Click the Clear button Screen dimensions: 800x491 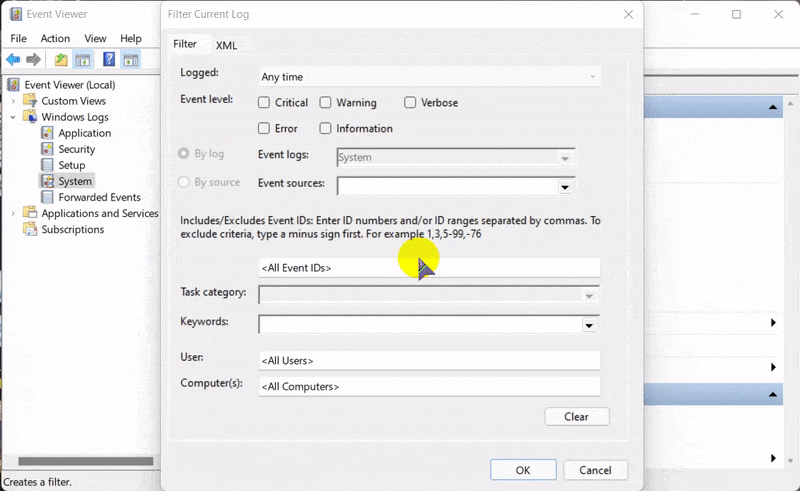[x=577, y=416]
